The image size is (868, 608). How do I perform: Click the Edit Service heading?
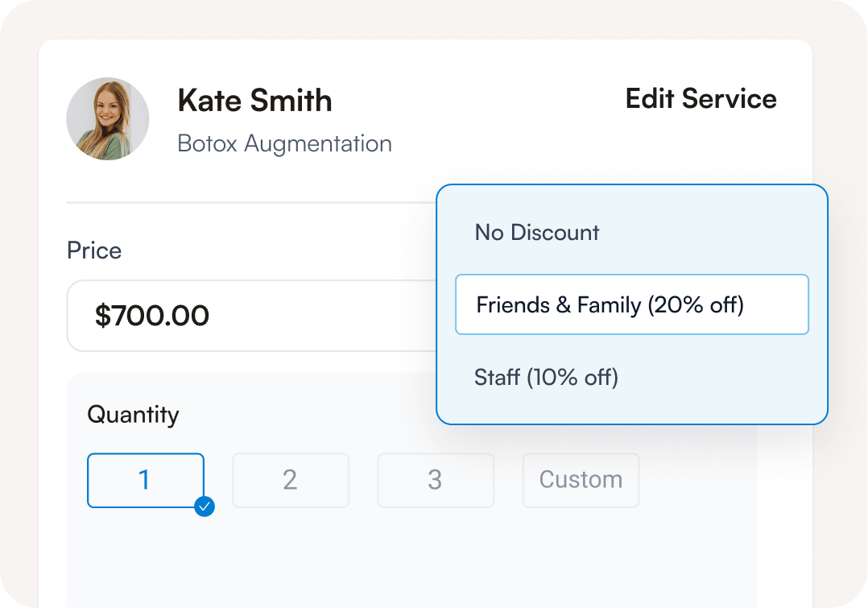(701, 98)
